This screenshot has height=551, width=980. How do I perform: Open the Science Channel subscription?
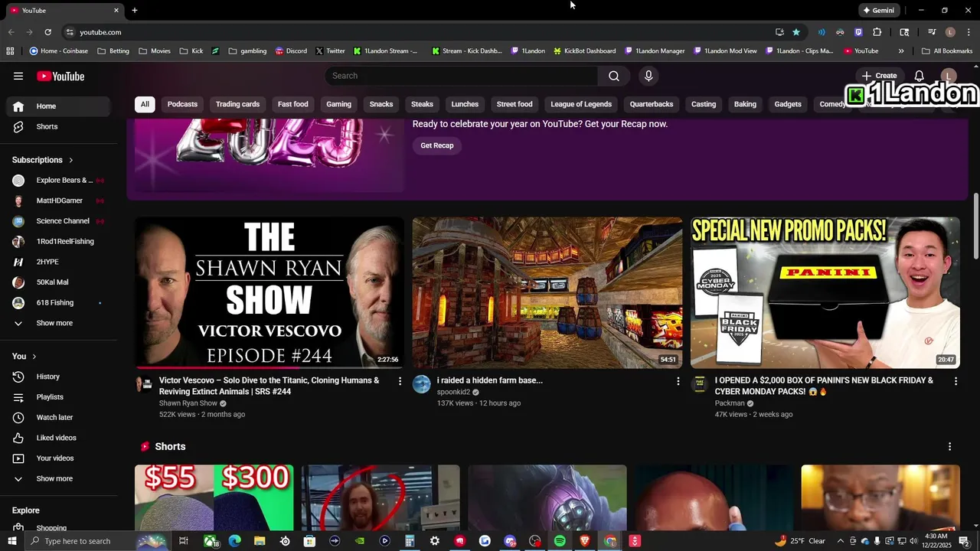point(60,221)
